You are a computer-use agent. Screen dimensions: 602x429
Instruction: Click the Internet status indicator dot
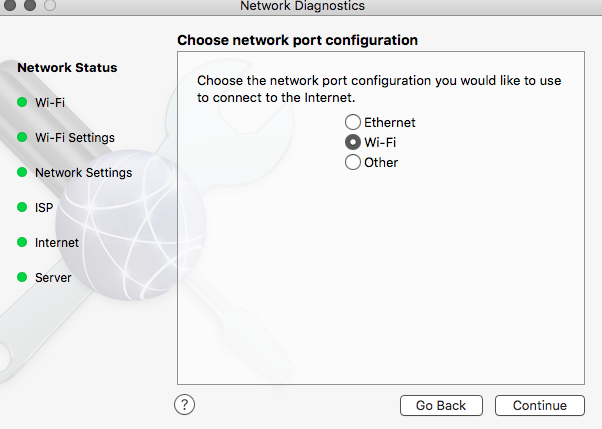[21, 242]
